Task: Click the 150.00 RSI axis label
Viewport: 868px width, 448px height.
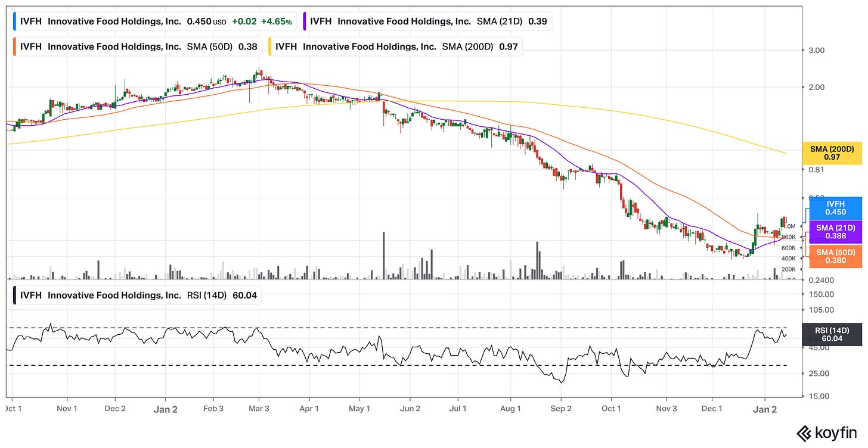Action: pyautogui.click(x=820, y=294)
